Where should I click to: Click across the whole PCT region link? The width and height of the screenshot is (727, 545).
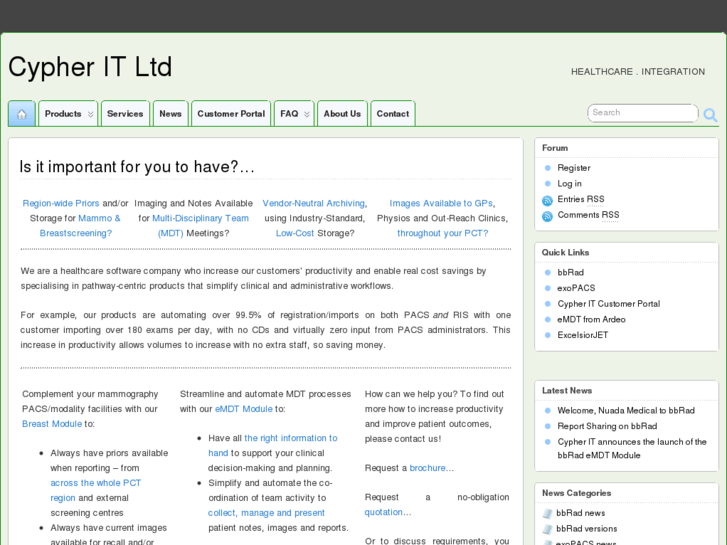(96, 490)
